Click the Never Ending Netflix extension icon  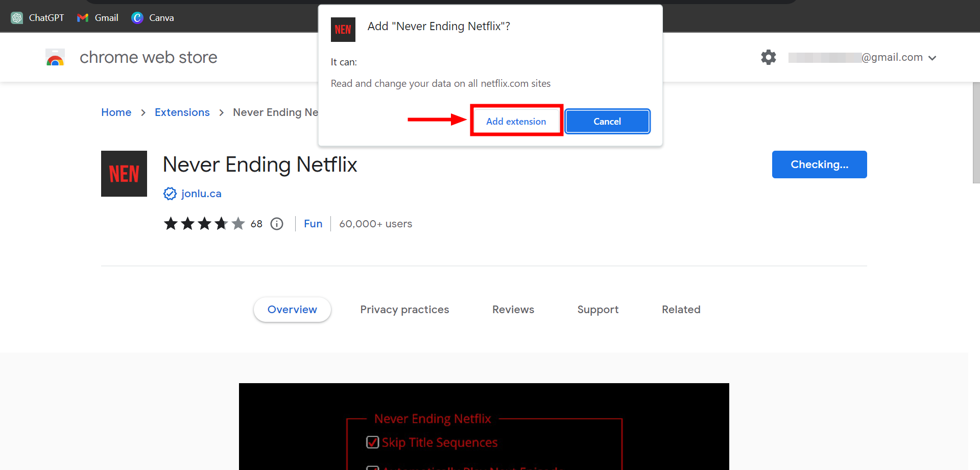pos(124,174)
